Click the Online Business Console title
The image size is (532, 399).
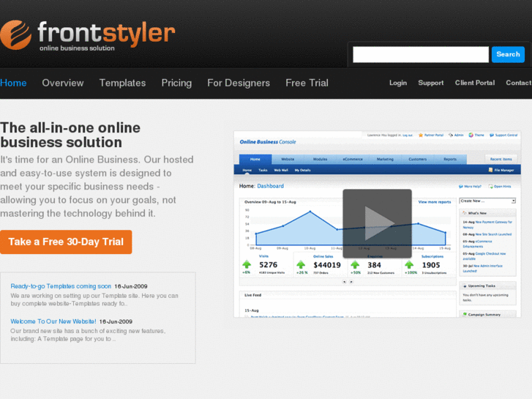point(268,142)
